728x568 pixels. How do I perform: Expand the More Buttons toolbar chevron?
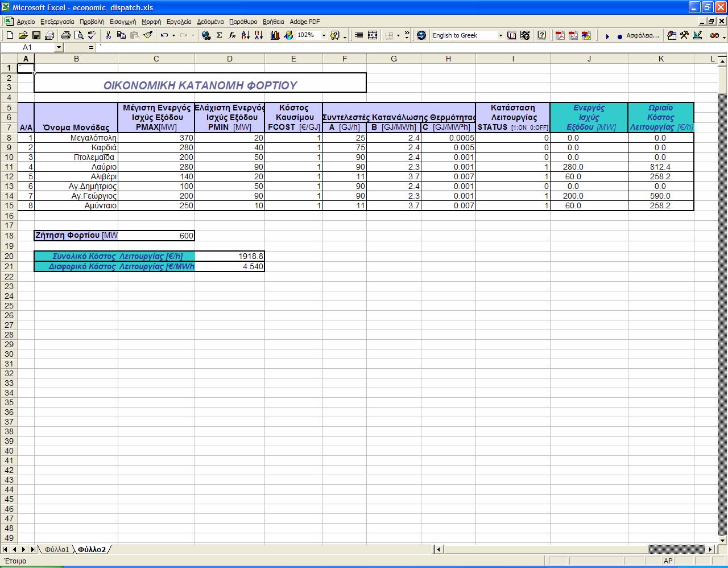click(x=407, y=35)
